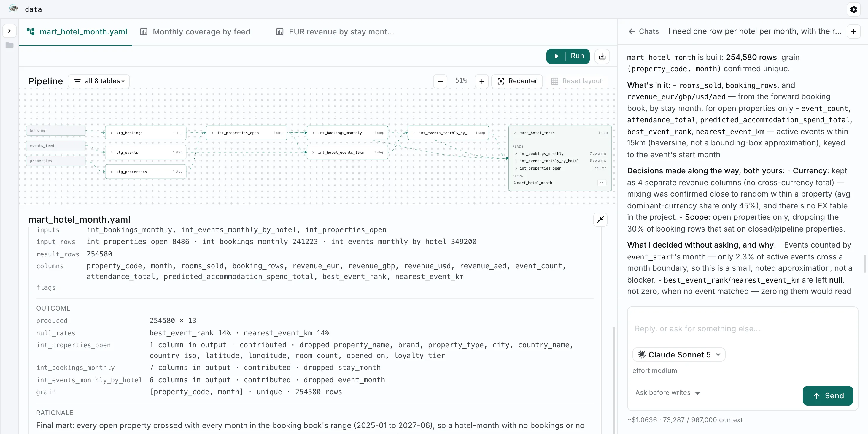The width and height of the screenshot is (868, 434).
Task: Click the chart icon on Monthly coverage tab
Action: point(144,32)
